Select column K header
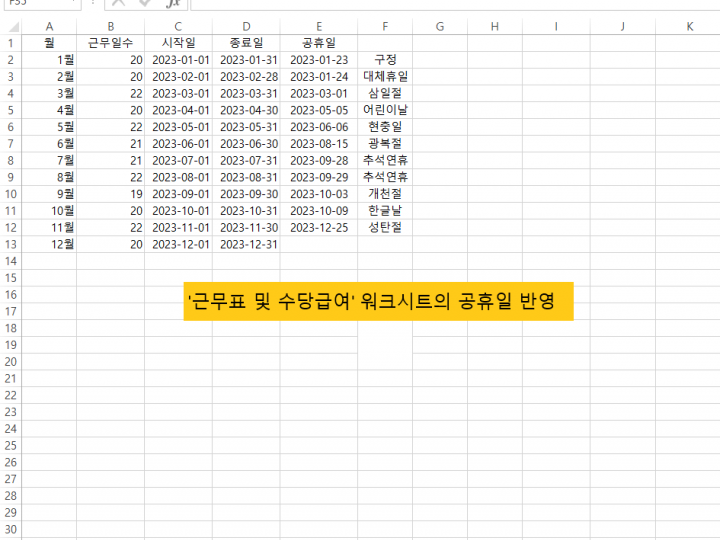720x540 pixels. tap(688, 26)
